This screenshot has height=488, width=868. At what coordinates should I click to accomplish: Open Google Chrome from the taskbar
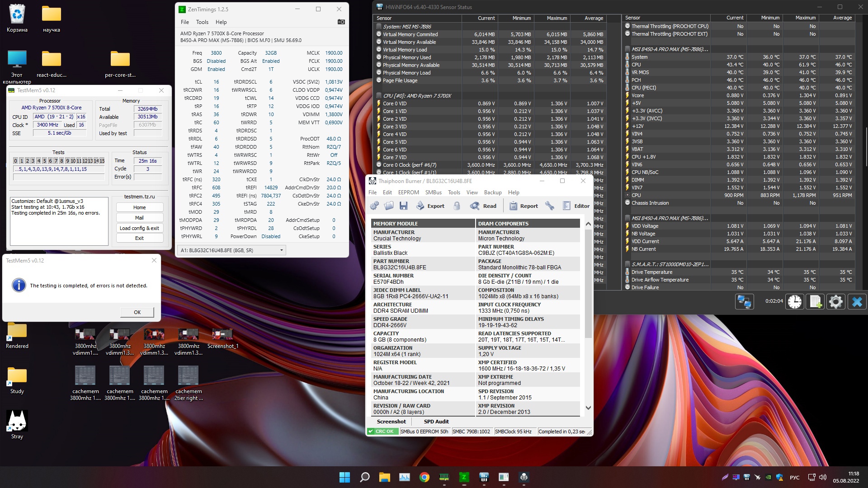click(424, 477)
